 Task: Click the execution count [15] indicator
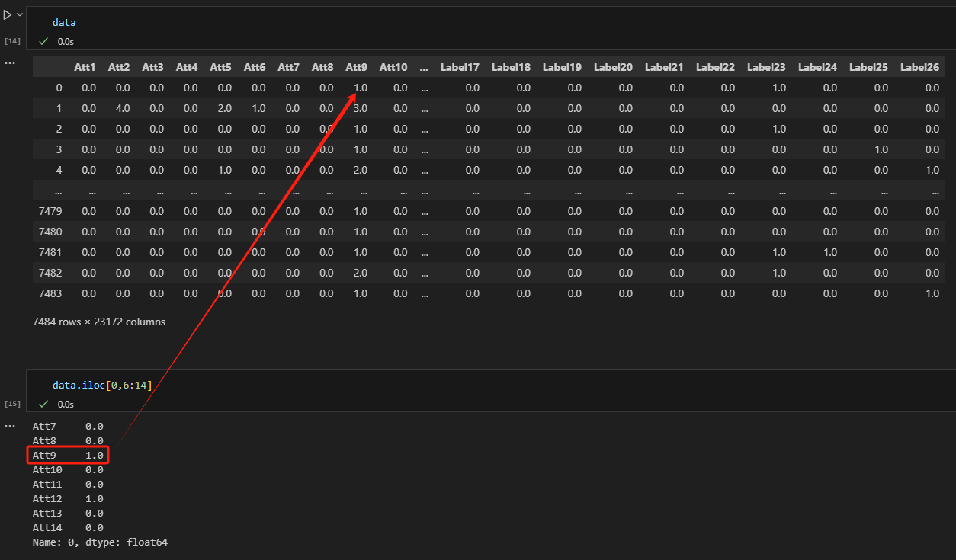point(12,404)
